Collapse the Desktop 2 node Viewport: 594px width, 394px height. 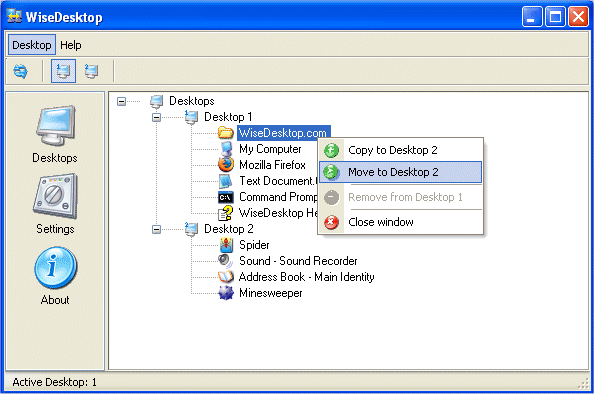pos(156,229)
